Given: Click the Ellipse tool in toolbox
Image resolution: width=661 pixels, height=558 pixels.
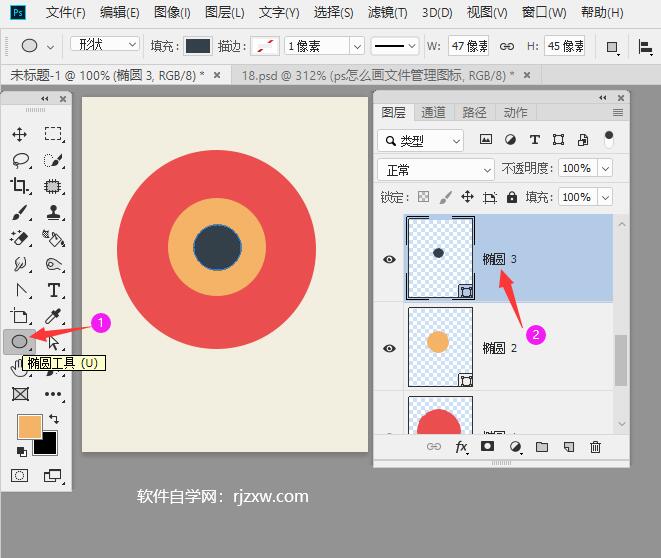Looking at the screenshot, I should (x=19, y=342).
